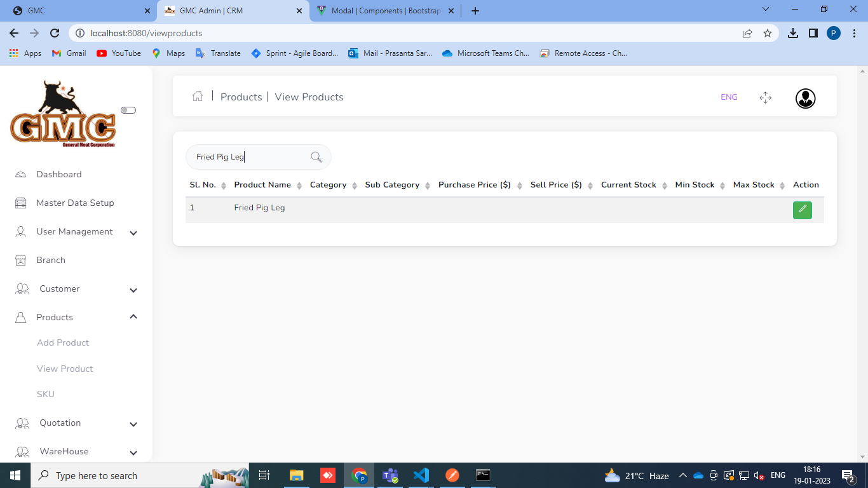Open the Add Product submenu item

coord(63,342)
